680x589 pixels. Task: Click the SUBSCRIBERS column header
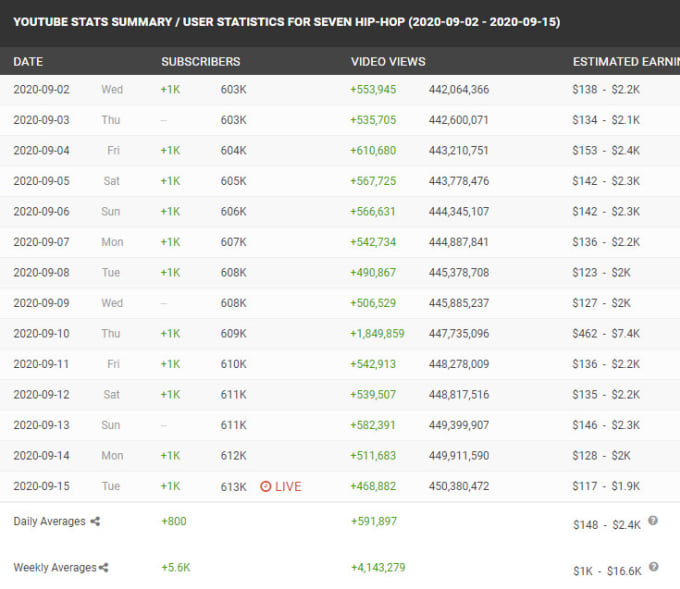pyautogui.click(x=200, y=62)
